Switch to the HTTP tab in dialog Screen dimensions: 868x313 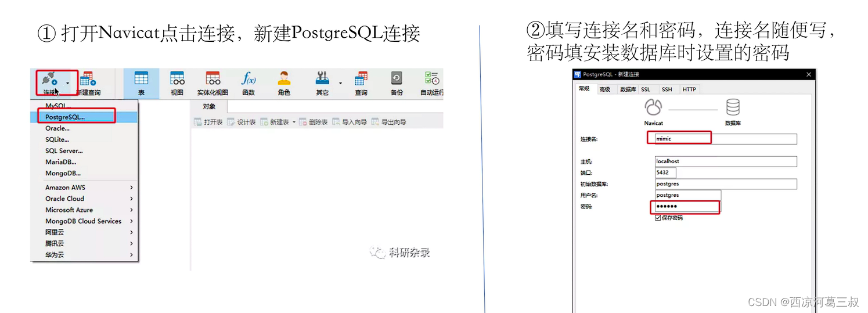pyautogui.click(x=689, y=89)
